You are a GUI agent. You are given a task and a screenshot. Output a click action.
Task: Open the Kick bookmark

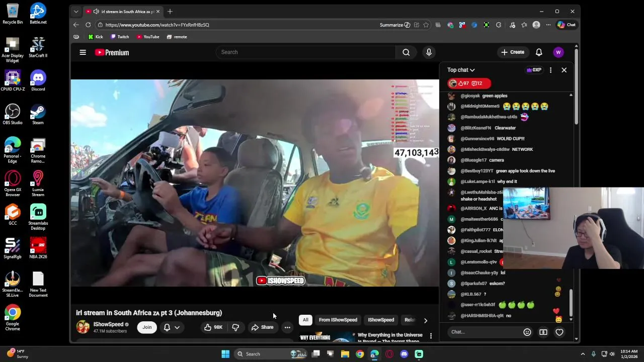pyautogui.click(x=96, y=37)
